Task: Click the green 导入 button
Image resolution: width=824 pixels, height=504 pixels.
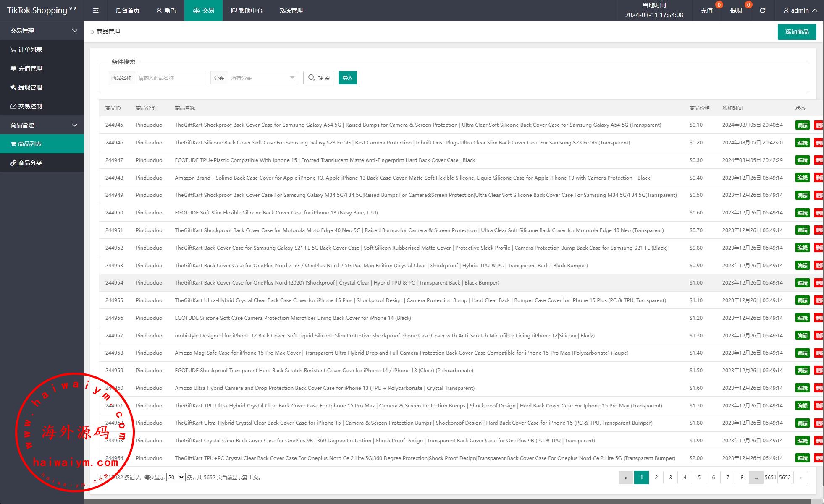Action: pos(347,78)
